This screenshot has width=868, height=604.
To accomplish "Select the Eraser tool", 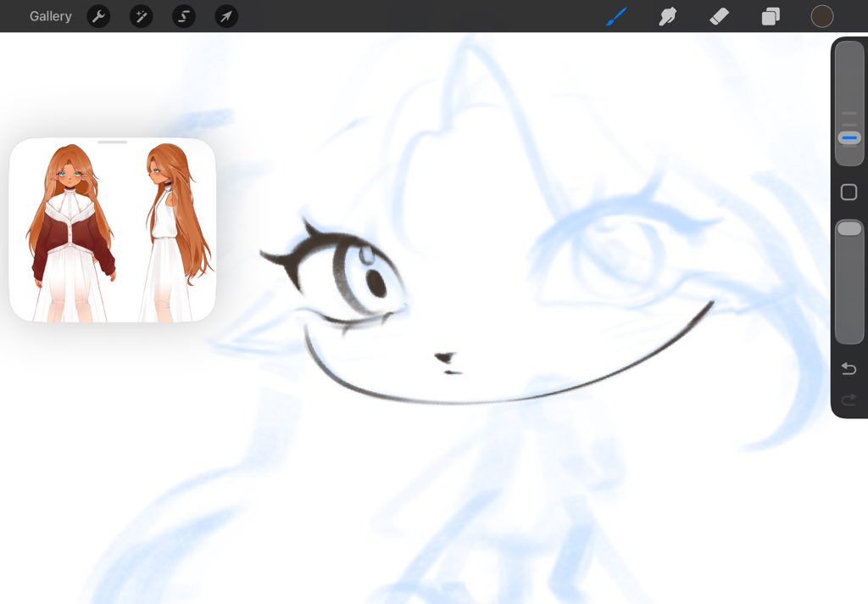I will [719, 16].
